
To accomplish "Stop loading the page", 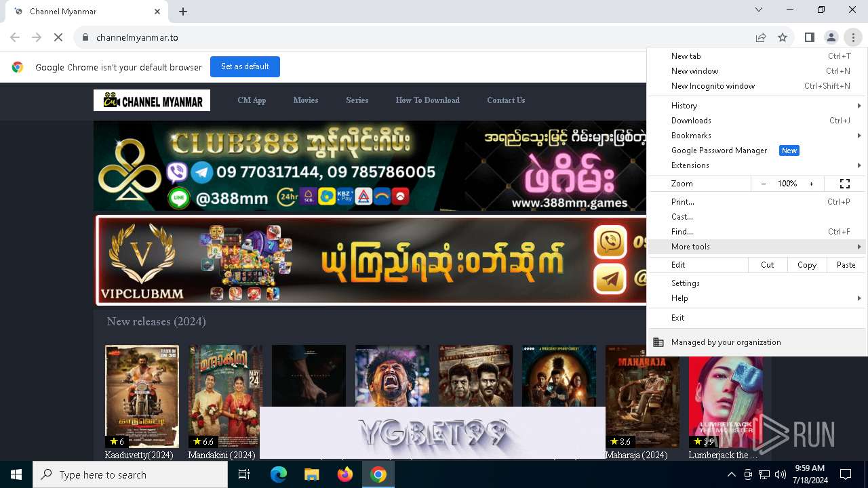I will [58, 37].
